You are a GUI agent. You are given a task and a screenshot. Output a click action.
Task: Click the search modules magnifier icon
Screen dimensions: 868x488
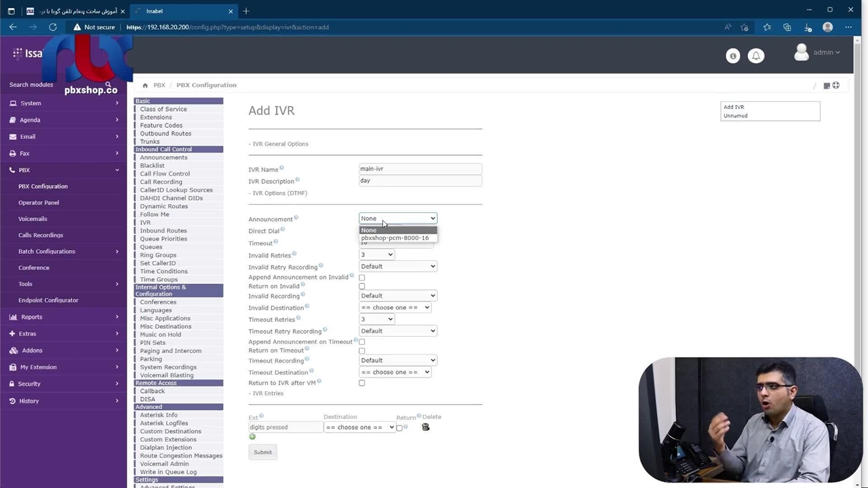click(x=108, y=85)
